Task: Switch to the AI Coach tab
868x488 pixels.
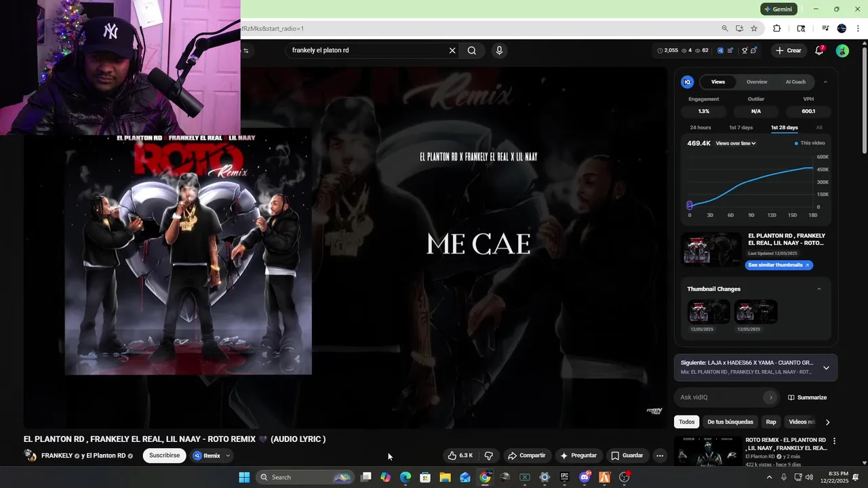Action: coord(795,82)
